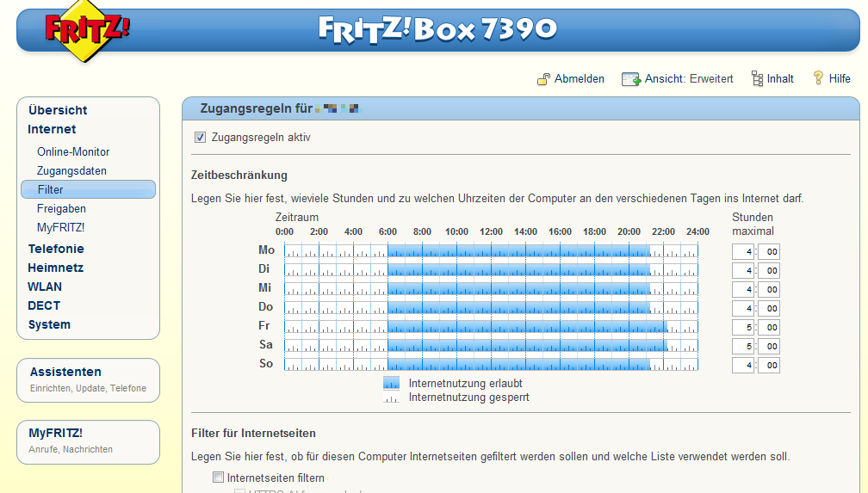Open Zugangsdaten submenu item
This screenshot has height=493, width=868.
[x=71, y=171]
